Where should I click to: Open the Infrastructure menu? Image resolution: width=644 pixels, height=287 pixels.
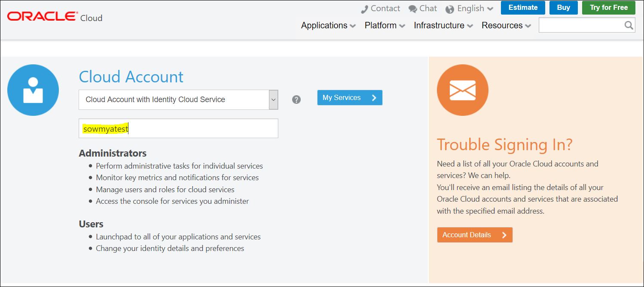pos(443,25)
